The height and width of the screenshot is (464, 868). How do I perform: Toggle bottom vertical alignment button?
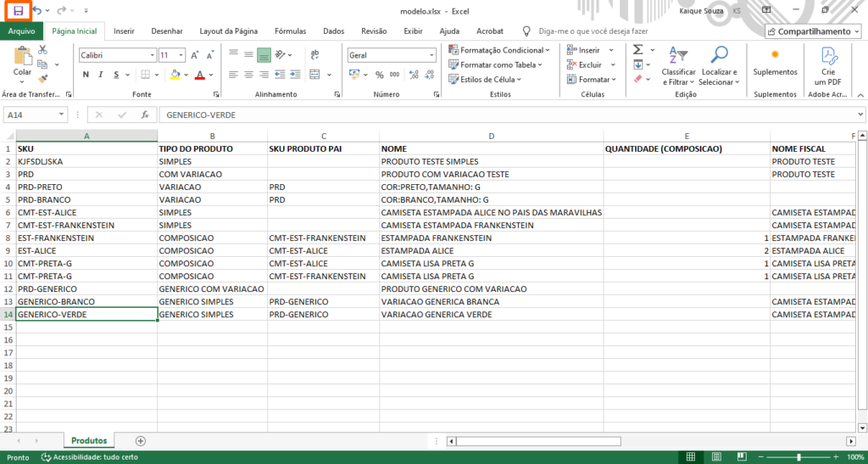click(264, 55)
